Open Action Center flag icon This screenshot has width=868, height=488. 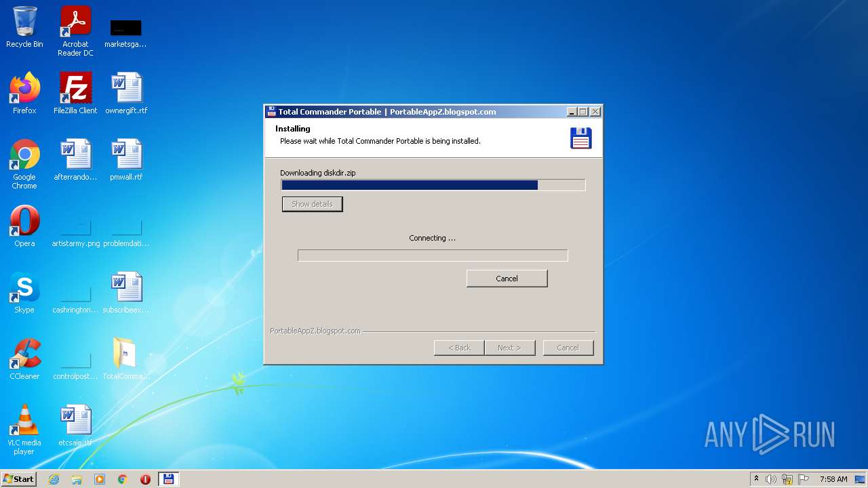pyautogui.click(x=804, y=479)
